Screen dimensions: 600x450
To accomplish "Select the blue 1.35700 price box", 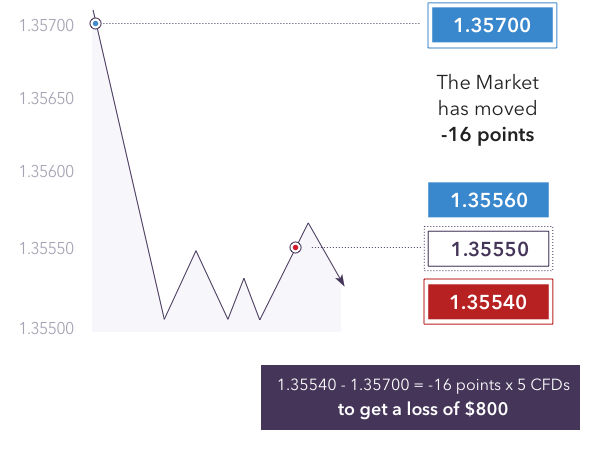I will click(492, 25).
